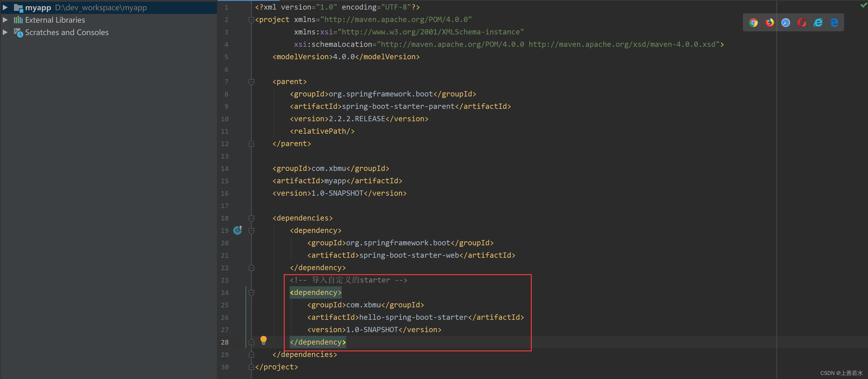Select External Libraries tree row
Viewport: 868px width, 379px height.
[109, 20]
